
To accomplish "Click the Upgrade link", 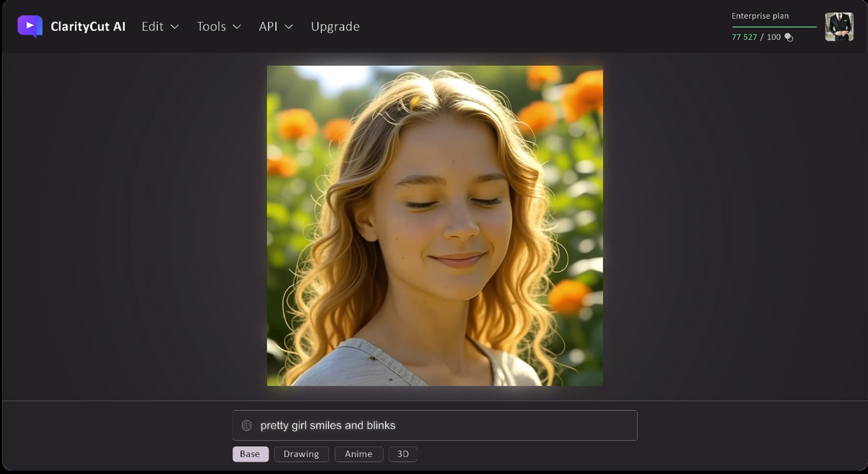I will [335, 26].
